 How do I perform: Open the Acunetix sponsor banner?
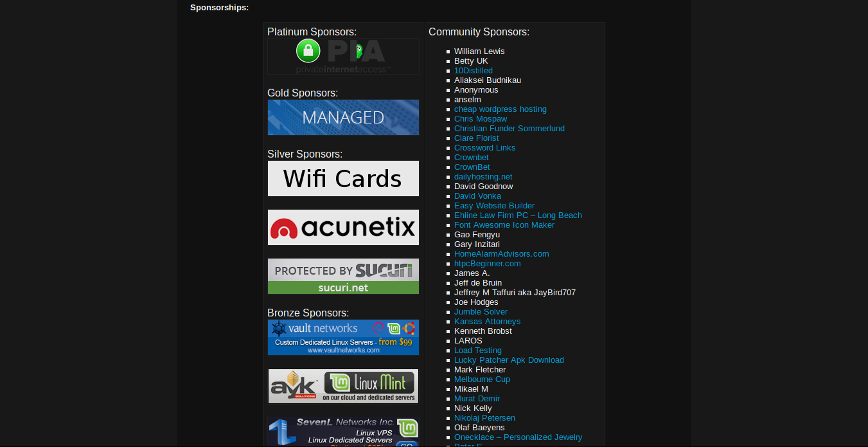tap(343, 227)
